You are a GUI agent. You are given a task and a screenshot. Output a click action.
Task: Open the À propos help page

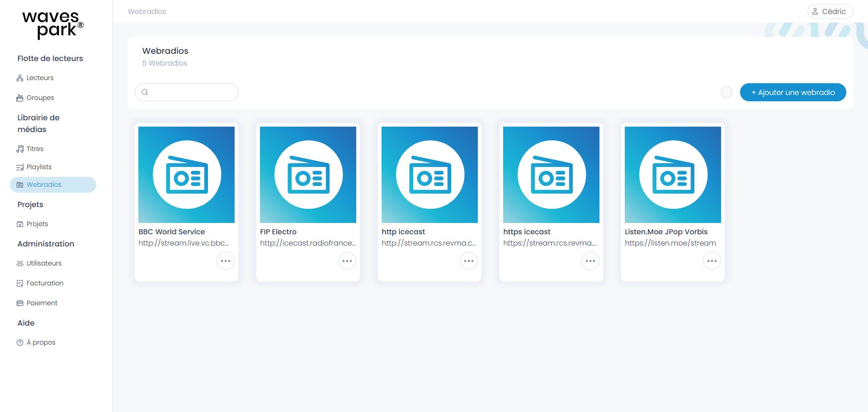[36, 342]
